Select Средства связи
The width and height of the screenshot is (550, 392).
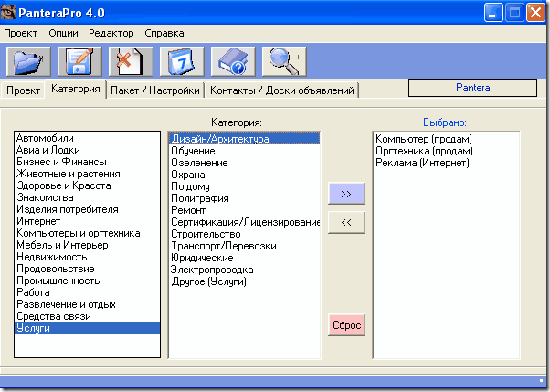(x=87, y=316)
